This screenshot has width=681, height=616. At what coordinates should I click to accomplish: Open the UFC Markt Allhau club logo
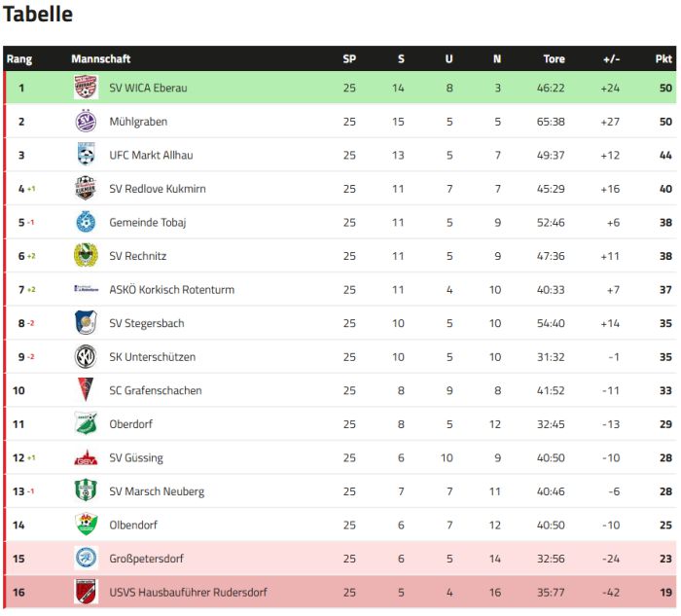tap(86, 155)
